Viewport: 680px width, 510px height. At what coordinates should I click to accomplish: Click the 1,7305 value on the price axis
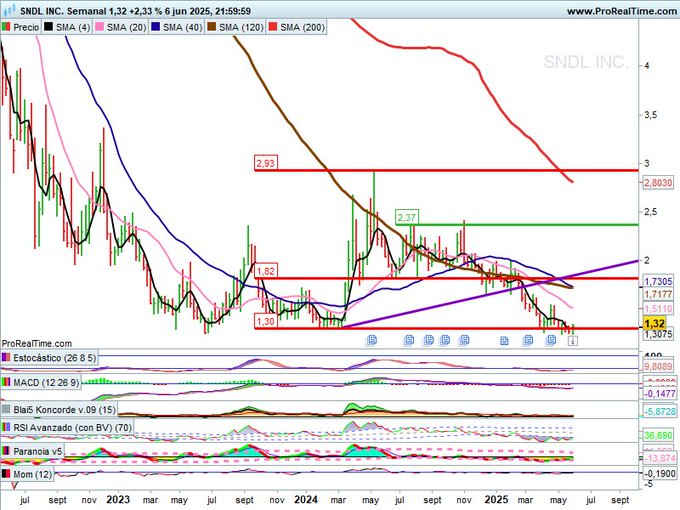(x=658, y=281)
